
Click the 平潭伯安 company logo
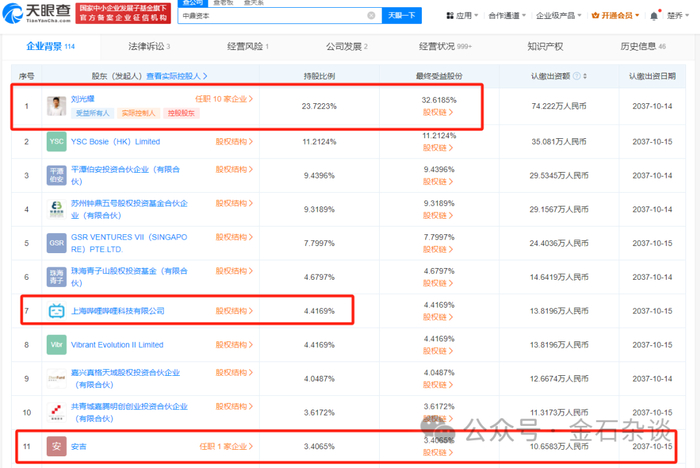(x=56, y=176)
